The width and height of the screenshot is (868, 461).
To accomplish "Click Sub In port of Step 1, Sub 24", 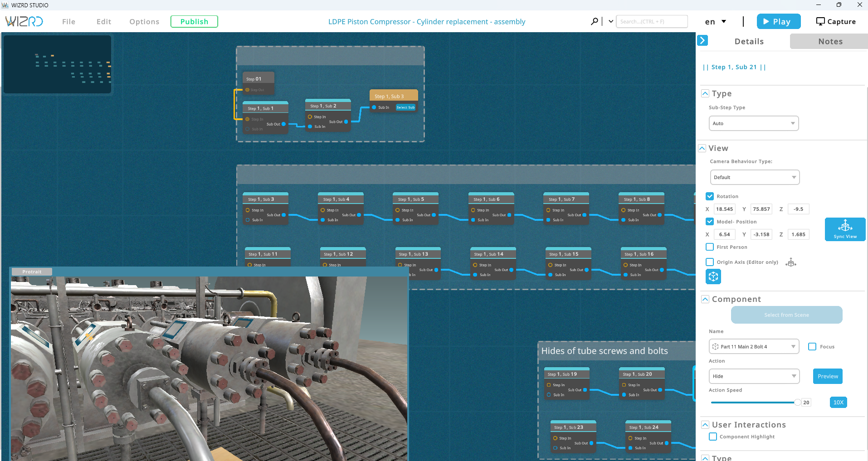I will (x=630, y=448).
